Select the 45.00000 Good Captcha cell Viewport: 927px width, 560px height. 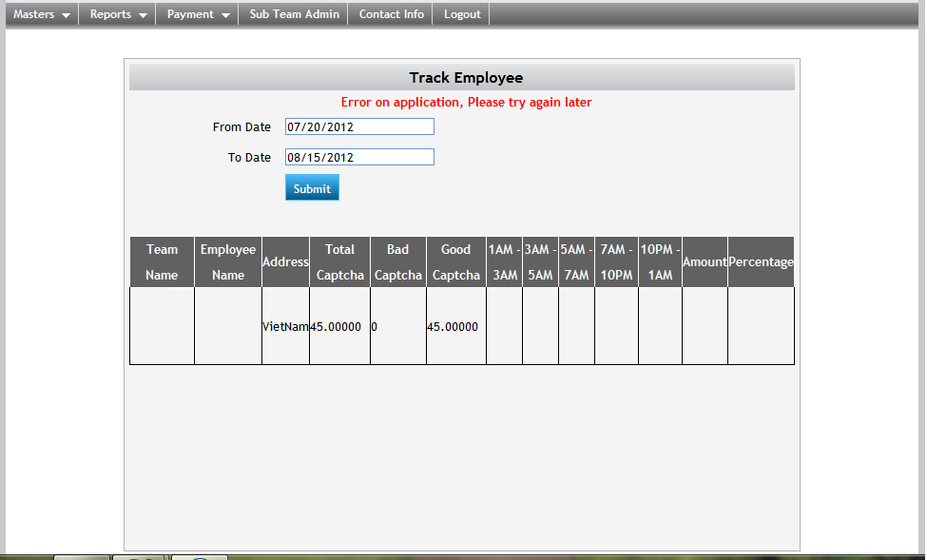coord(455,326)
